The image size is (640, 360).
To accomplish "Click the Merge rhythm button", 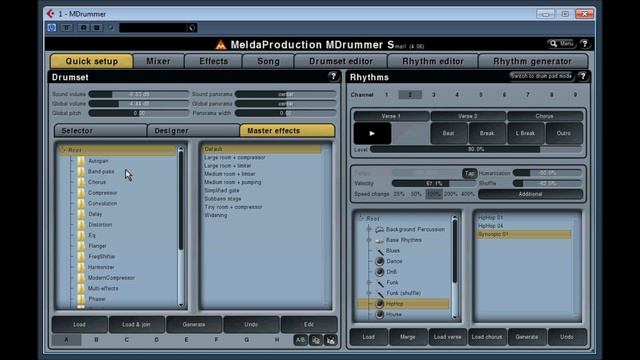I will click(408, 337).
